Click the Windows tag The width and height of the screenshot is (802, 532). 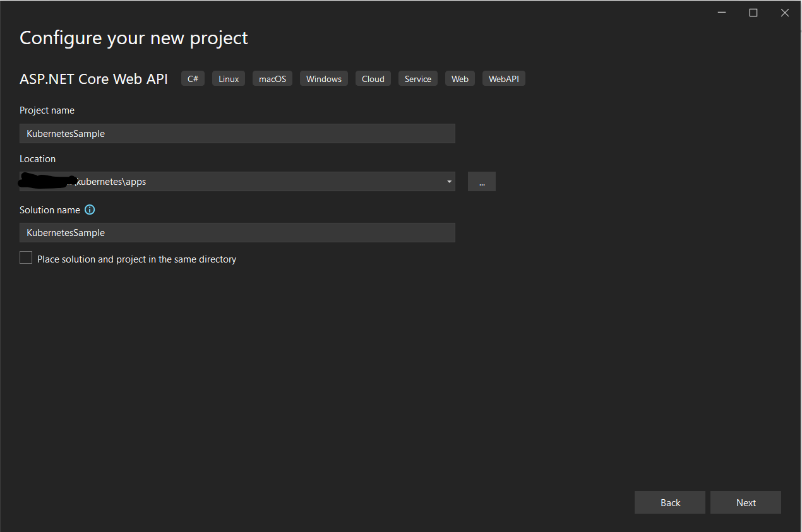[x=324, y=79]
